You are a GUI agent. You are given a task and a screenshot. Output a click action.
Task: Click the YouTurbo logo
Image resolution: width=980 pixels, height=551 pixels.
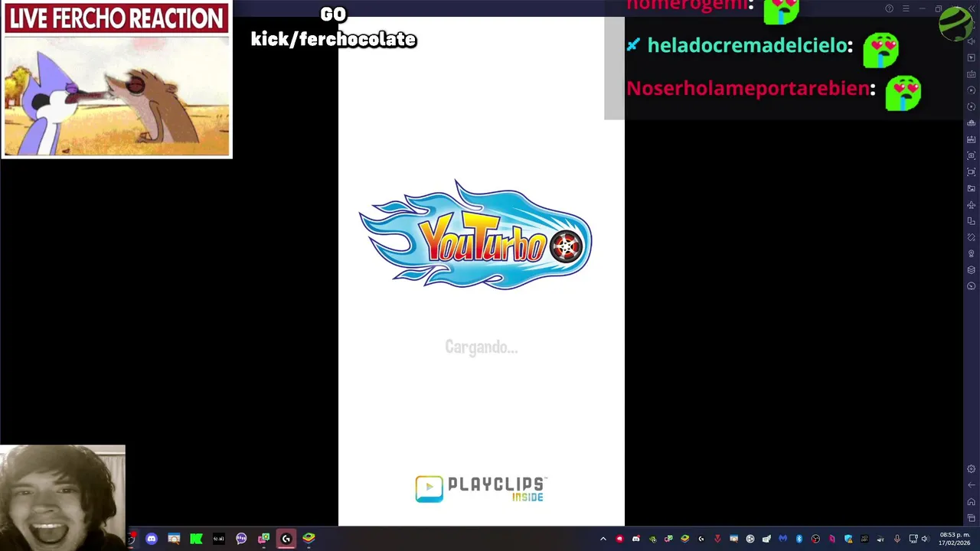click(x=475, y=236)
